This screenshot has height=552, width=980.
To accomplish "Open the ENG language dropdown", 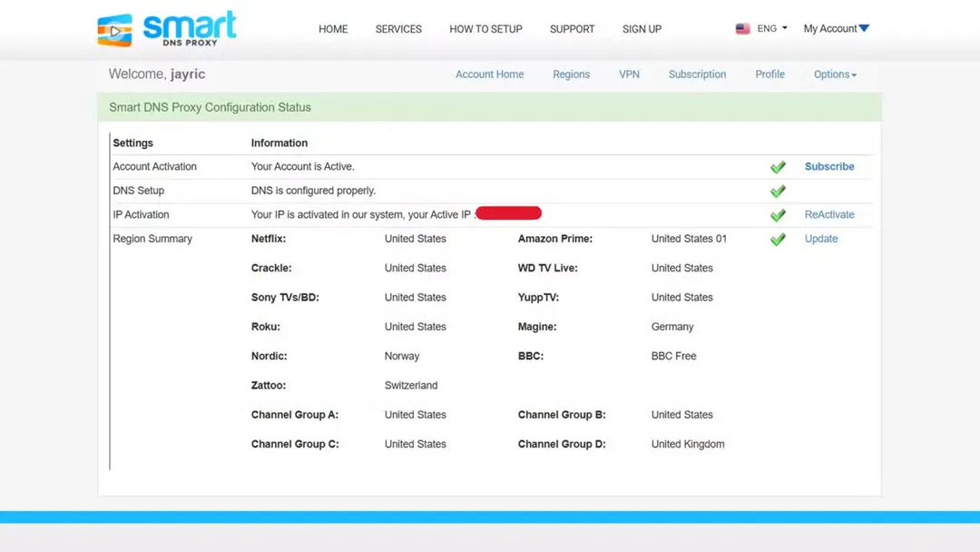I will (x=770, y=28).
